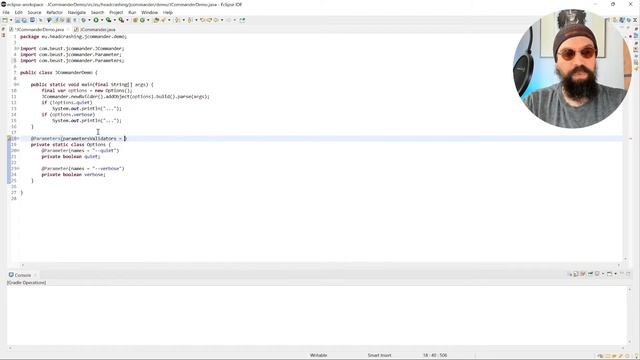Open the Navigate menu
This screenshot has height=360, width=640.
click(77, 12)
